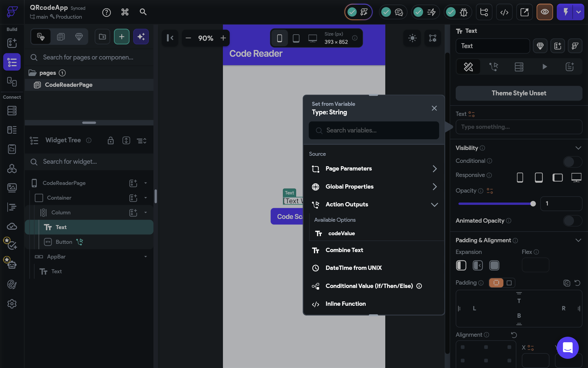
Task: Choose Combine Text option
Action: click(344, 250)
